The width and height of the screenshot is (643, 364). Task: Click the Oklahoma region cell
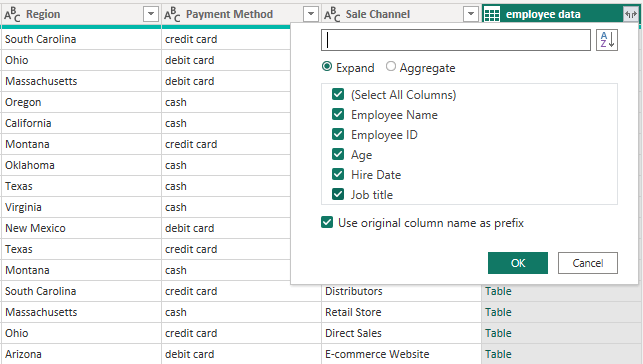point(81,165)
